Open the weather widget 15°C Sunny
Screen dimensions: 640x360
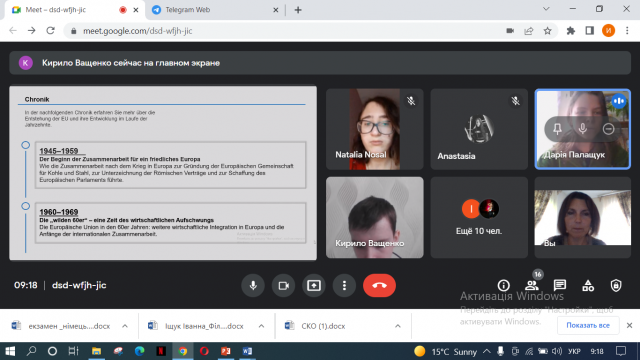point(446,351)
